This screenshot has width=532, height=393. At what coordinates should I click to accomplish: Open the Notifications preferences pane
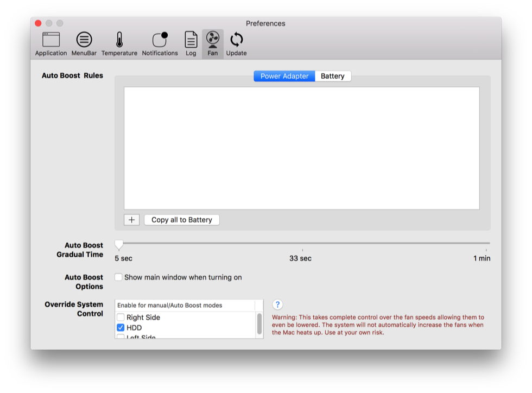click(x=160, y=44)
